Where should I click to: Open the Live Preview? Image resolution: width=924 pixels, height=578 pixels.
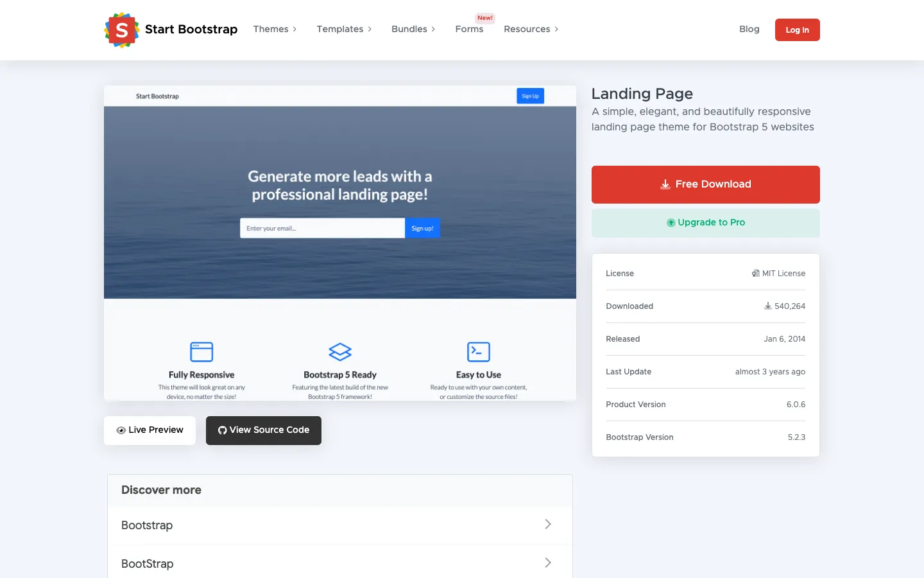click(x=150, y=430)
